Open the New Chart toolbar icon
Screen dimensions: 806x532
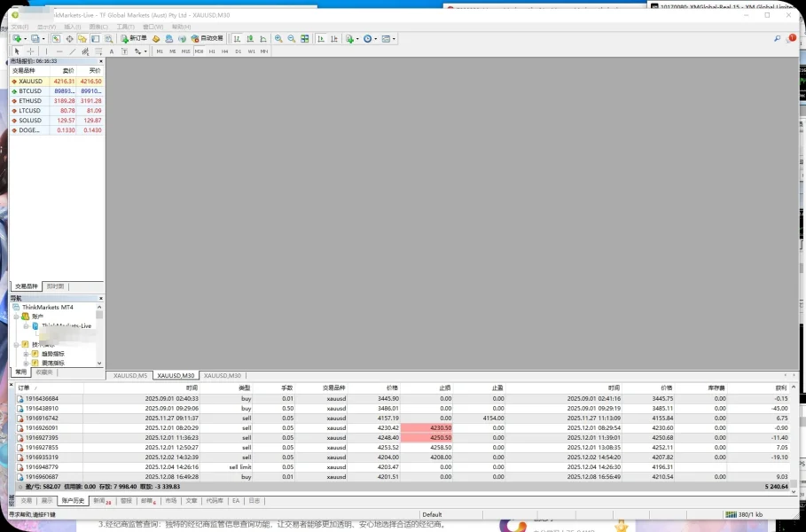pyautogui.click(x=17, y=38)
